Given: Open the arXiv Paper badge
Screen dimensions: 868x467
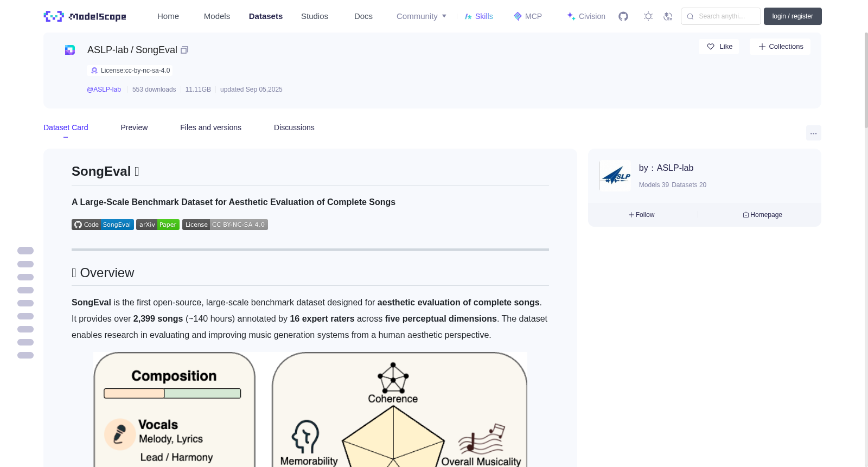Looking at the screenshot, I should 158,225.
